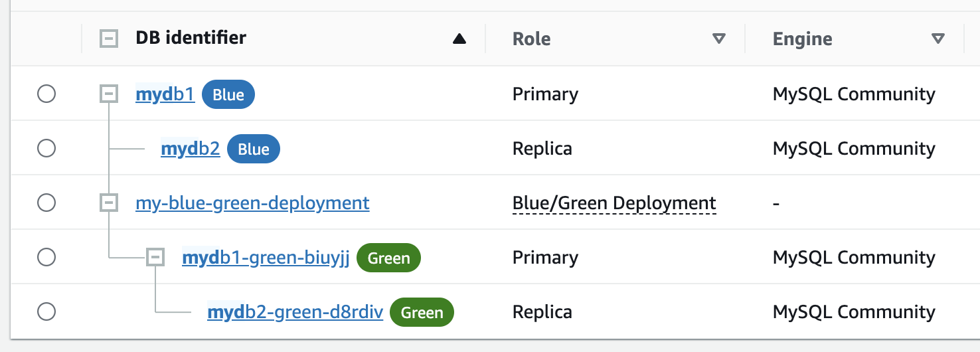Sort by DB identifier ascending arrow
The image size is (980, 352).
pyautogui.click(x=459, y=39)
